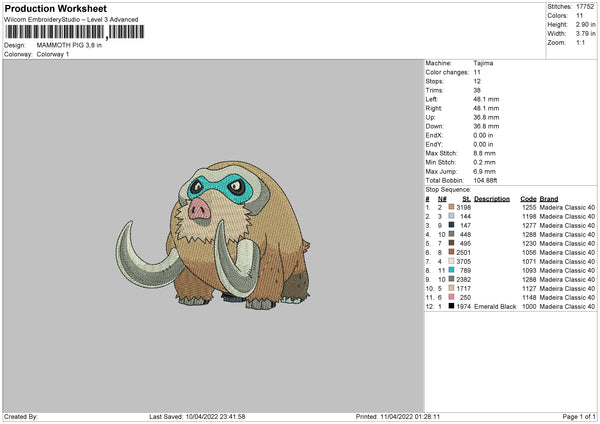This screenshot has width=600, height=424.
Task: Click the 'St.' column header
Action: point(466,199)
